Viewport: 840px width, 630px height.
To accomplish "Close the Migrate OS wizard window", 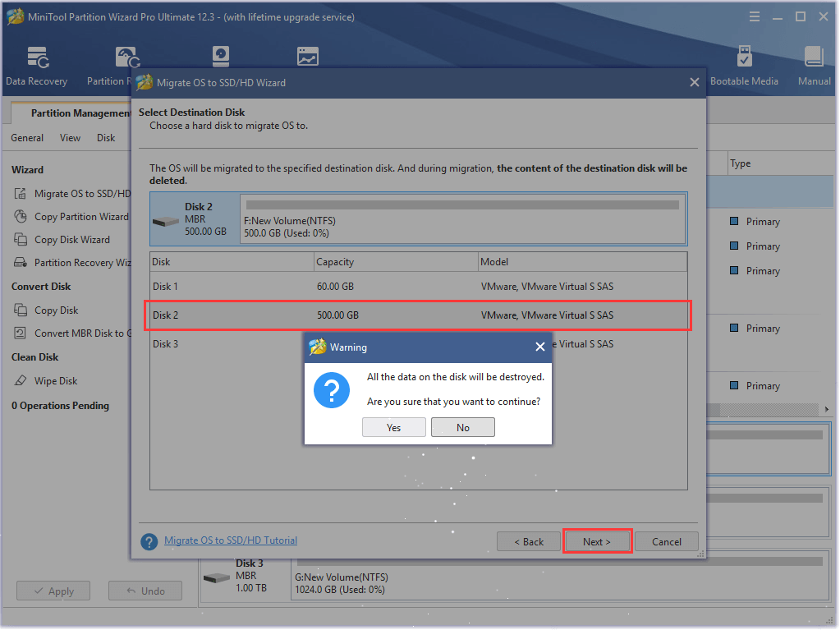I will click(x=695, y=82).
